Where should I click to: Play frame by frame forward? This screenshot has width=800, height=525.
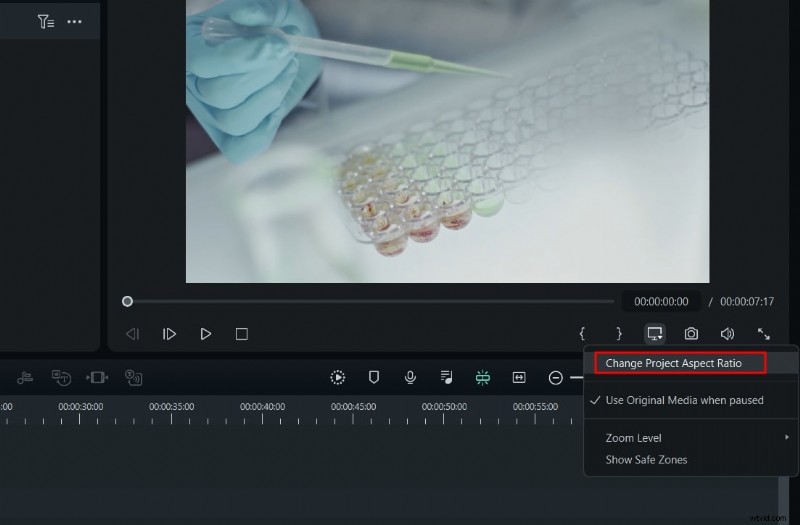(169, 334)
